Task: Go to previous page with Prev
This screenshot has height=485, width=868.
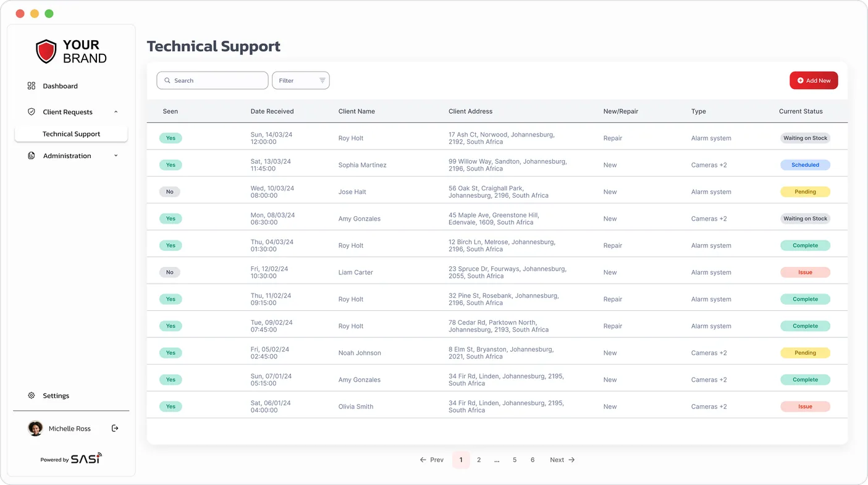Action: [x=432, y=460]
